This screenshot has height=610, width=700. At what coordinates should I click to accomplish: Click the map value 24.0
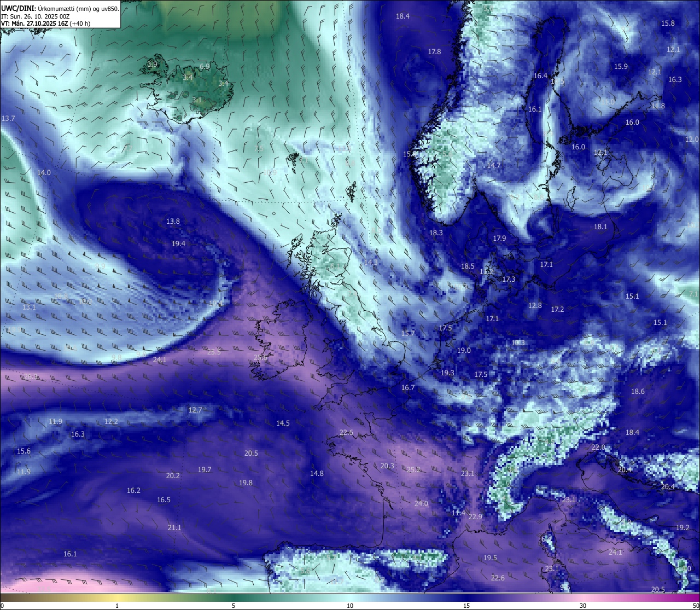[421, 503]
